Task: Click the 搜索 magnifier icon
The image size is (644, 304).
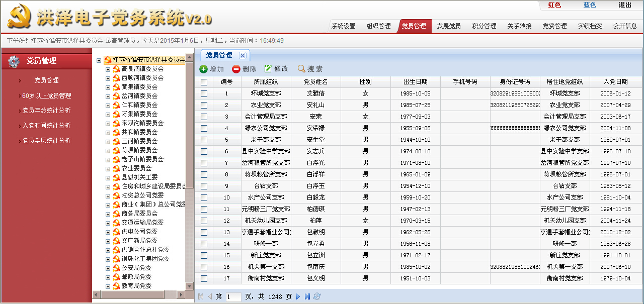Action: tap(301, 69)
